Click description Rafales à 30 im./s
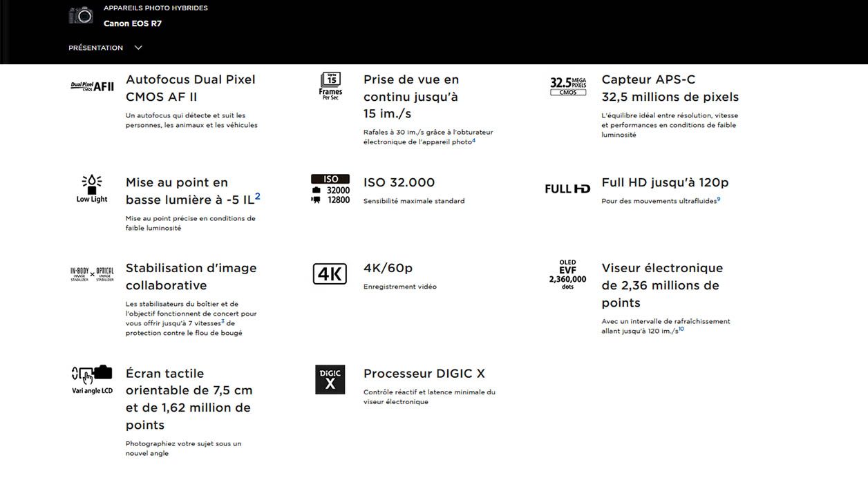The height and width of the screenshot is (489, 868). pos(428,137)
